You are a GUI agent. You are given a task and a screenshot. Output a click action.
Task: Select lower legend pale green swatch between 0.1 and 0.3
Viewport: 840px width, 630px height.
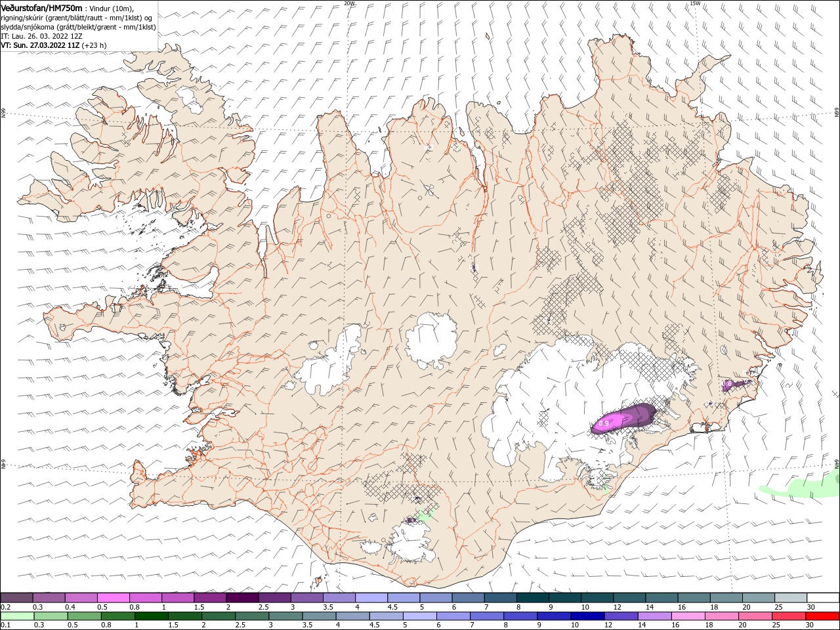pos(16,616)
